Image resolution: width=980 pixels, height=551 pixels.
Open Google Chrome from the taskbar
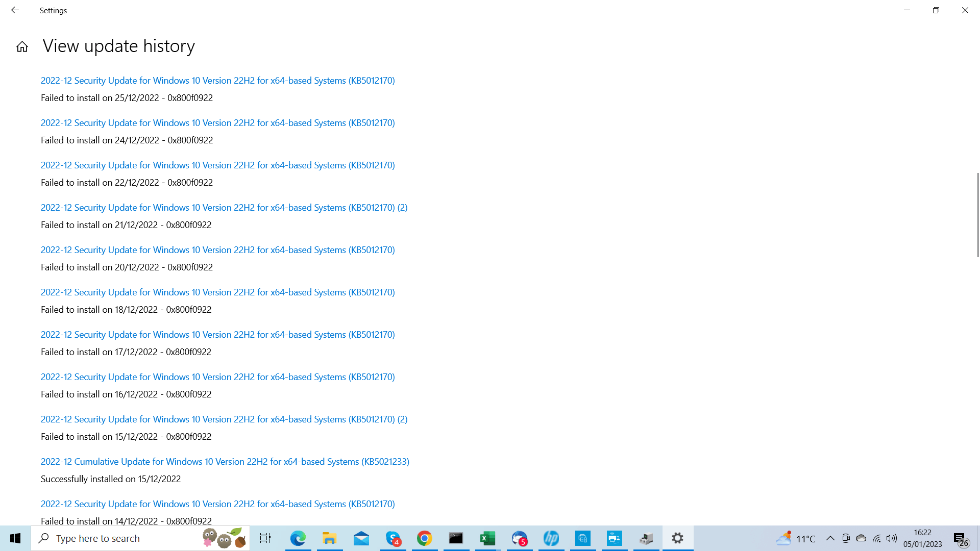424,538
